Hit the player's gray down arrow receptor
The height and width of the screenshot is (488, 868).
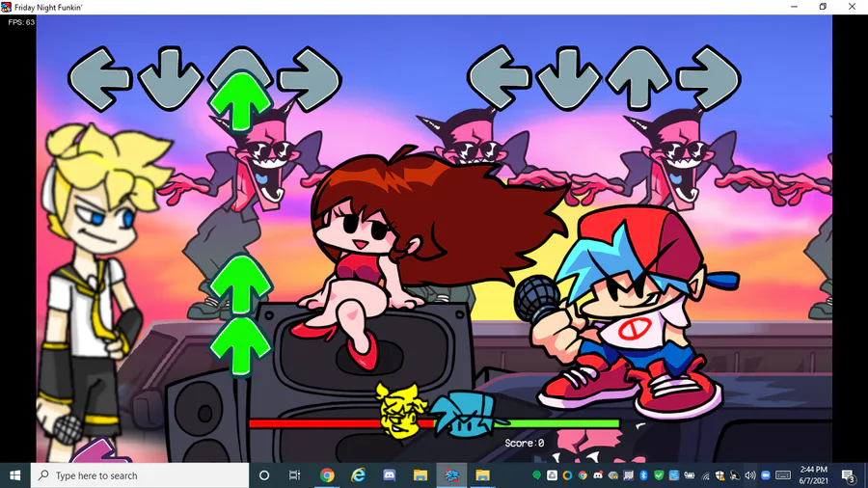click(x=568, y=78)
